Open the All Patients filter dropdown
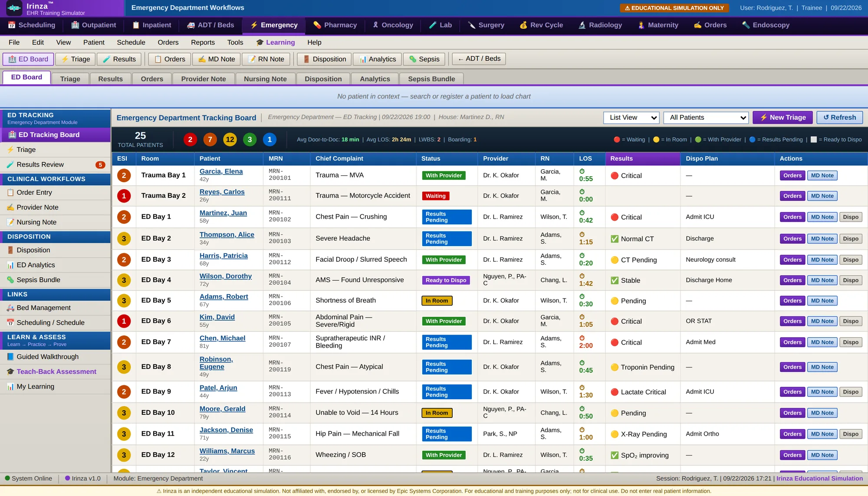The width and height of the screenshot is (868, 496). pyautogui.click(x=706, y=118)
